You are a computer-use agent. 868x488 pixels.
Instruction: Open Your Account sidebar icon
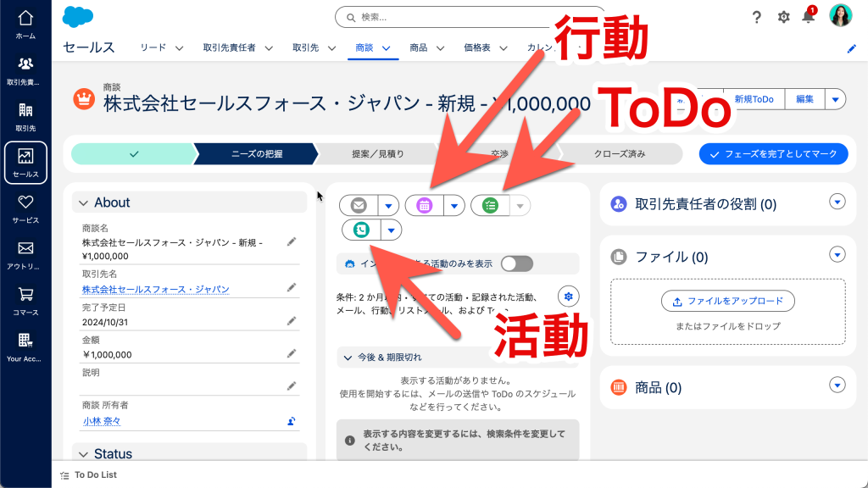[25, 347]
